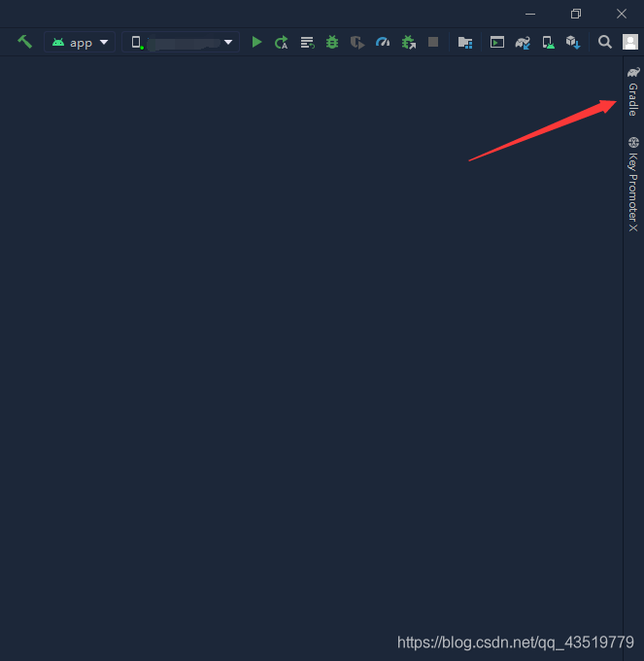Click the Make Project hammer icon
The height and width of the screenshot is (661, 644).
tap(25, 42)
